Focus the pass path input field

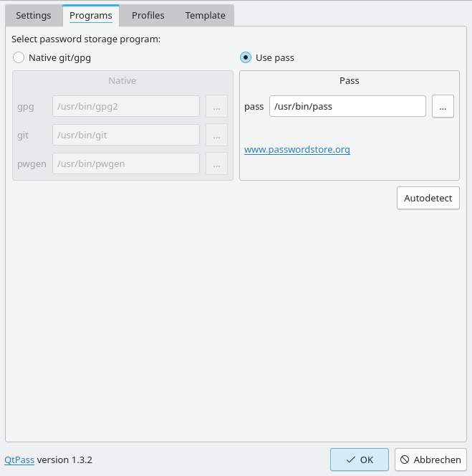click(347, 106)
